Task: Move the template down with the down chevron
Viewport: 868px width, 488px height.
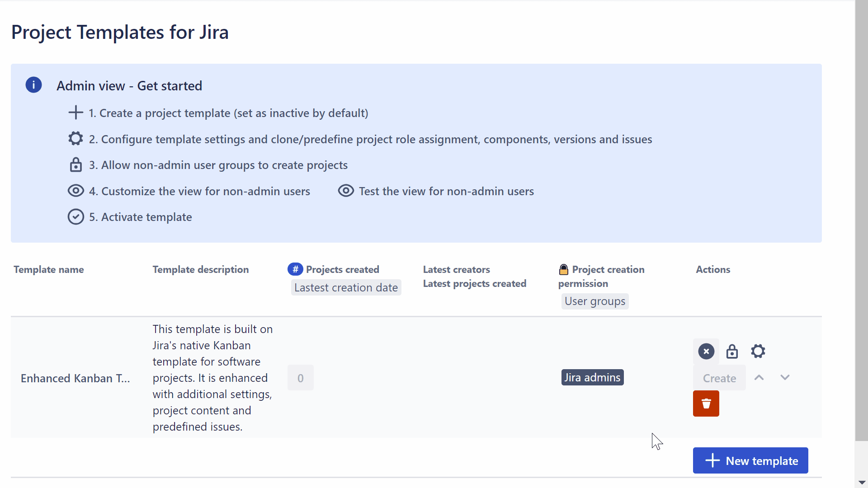Action: pos(785,377)
